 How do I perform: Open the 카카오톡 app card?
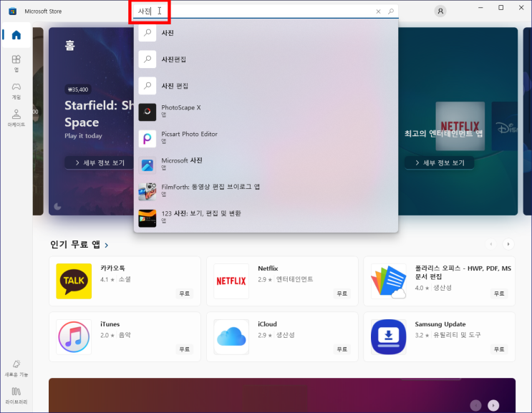(x=125, y=281)
